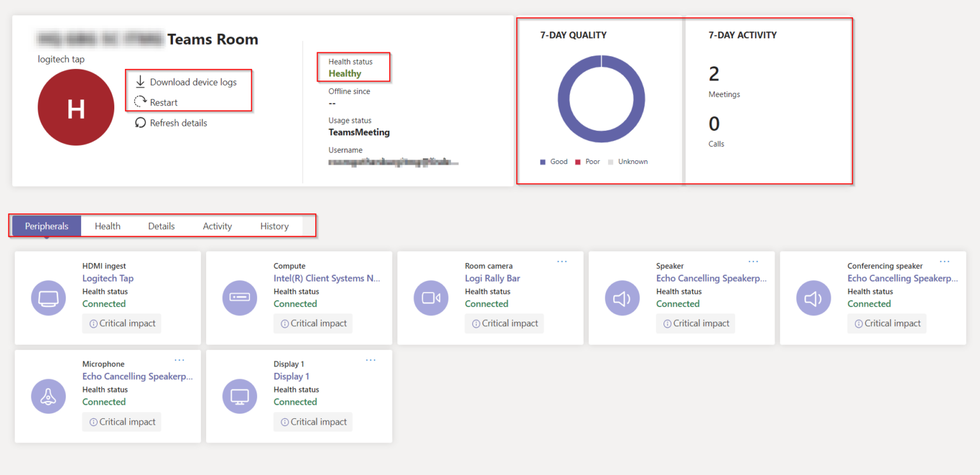Image resolution: width=980 pixels, height=475 pixels.
Task: Open the Room camera card options menu
Action: click(x=562, y=261)
